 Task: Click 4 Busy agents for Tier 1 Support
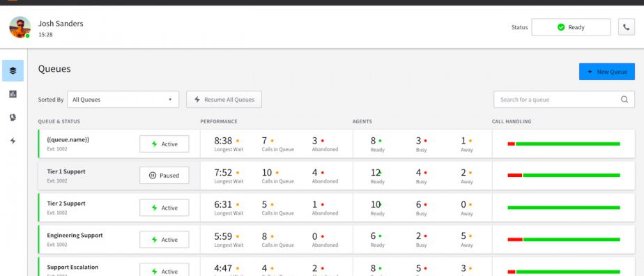click(x=418, y=173)
